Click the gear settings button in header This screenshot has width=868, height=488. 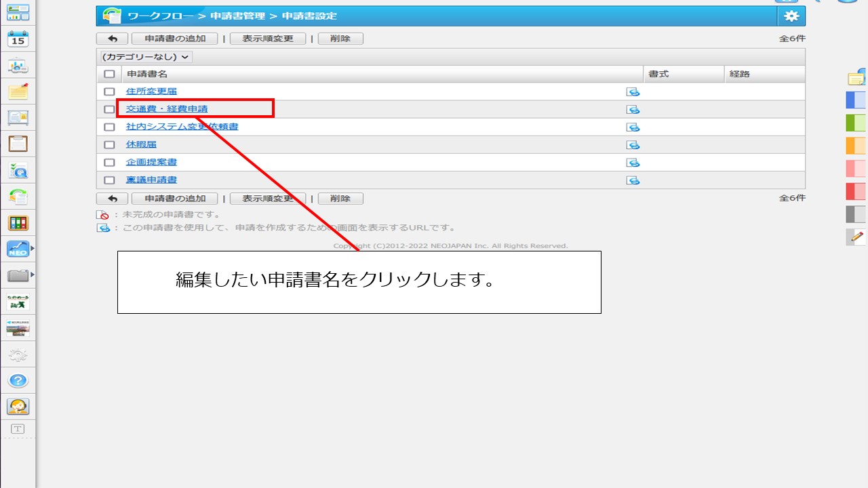[791, 16]
